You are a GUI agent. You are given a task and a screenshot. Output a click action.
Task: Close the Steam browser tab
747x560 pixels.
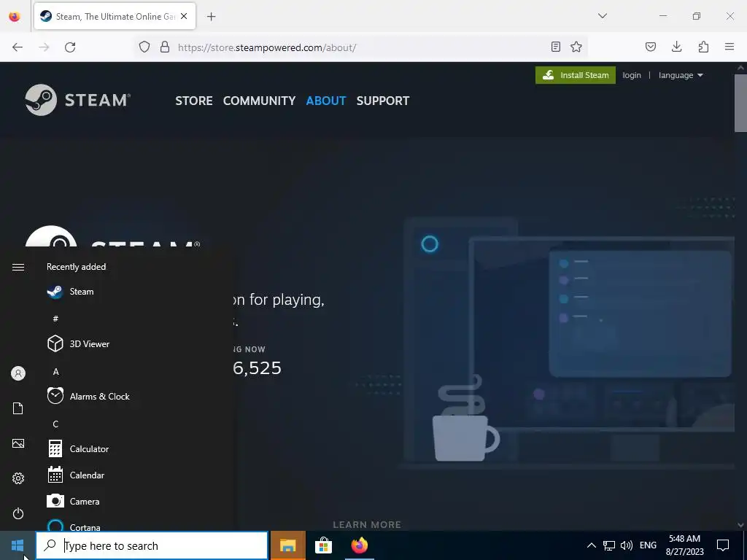click(184, 16)
